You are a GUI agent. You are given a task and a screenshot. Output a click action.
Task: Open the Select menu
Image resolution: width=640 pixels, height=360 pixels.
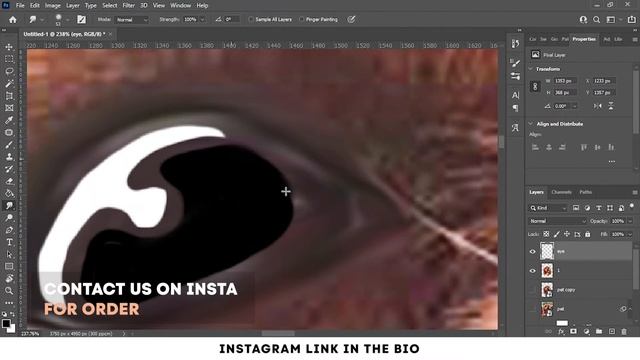click(109, 5)
